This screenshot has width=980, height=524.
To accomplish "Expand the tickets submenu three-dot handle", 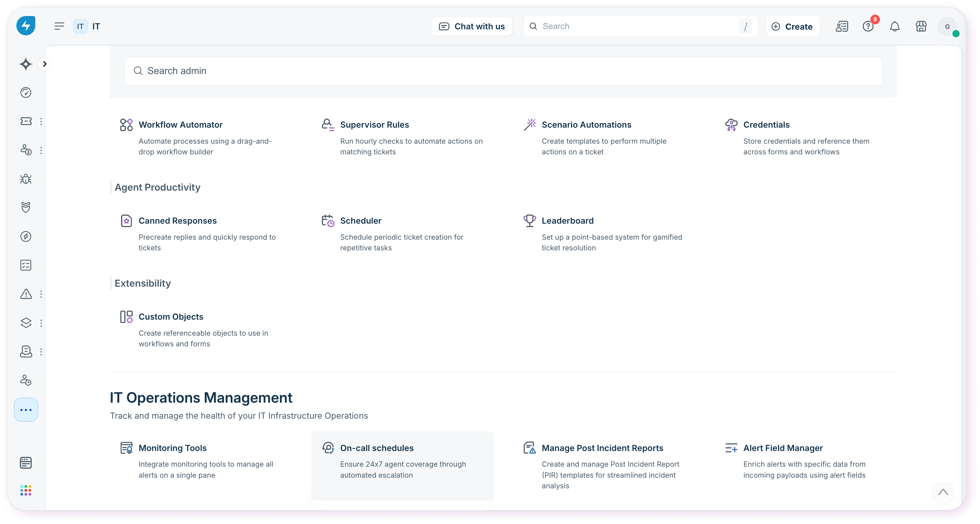I will [x=41, y=121].
